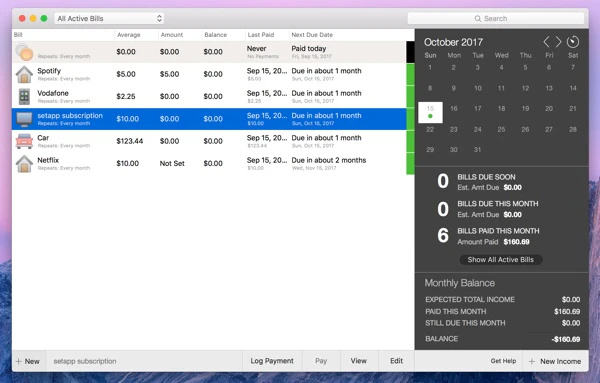Select the Car bill name
Screen dimensions: 600x383
tap(43, 138)
